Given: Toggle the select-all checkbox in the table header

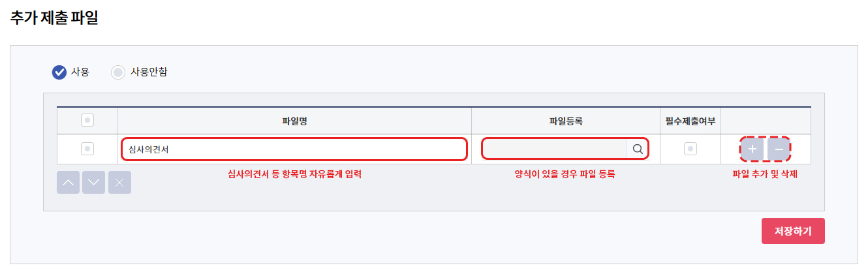Looking at the screenshot, I should pyautogui.click(x=87, y=120).
